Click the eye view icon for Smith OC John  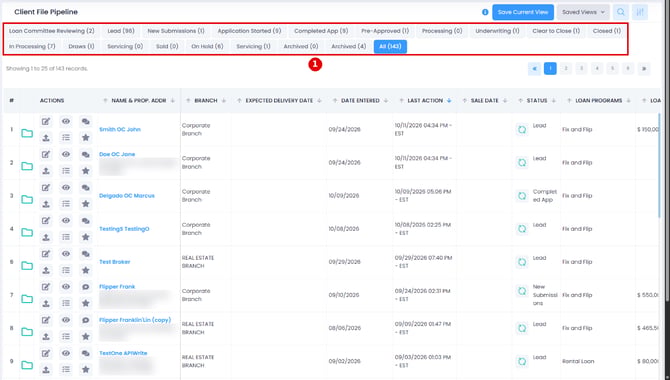pyautogui.click(x=66, y=121)
